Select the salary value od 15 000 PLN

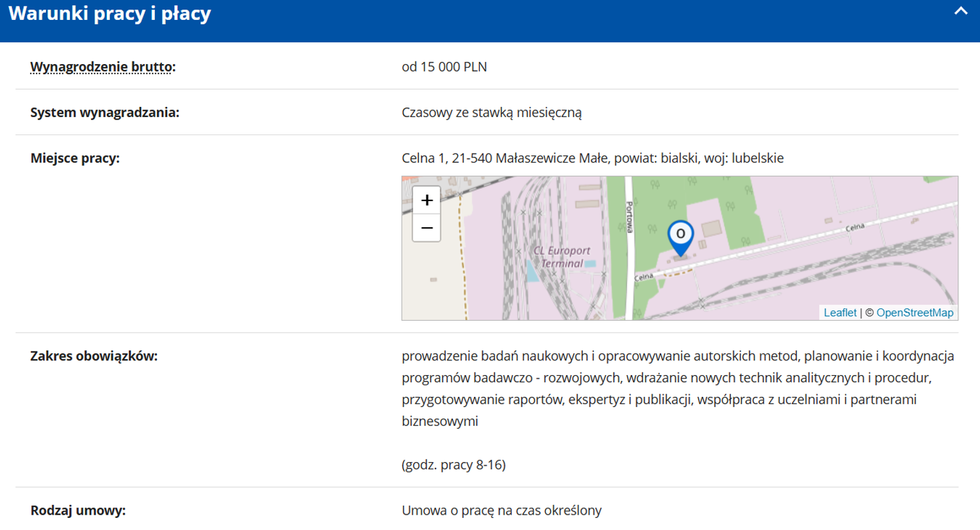tap(444, 67)
